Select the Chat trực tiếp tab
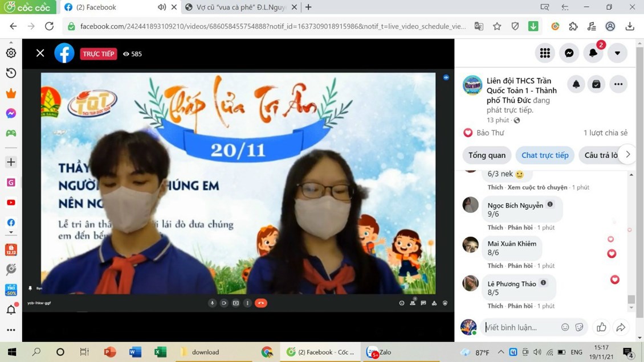The width and height of the screenshot is (644, 362). click(545, 155)
